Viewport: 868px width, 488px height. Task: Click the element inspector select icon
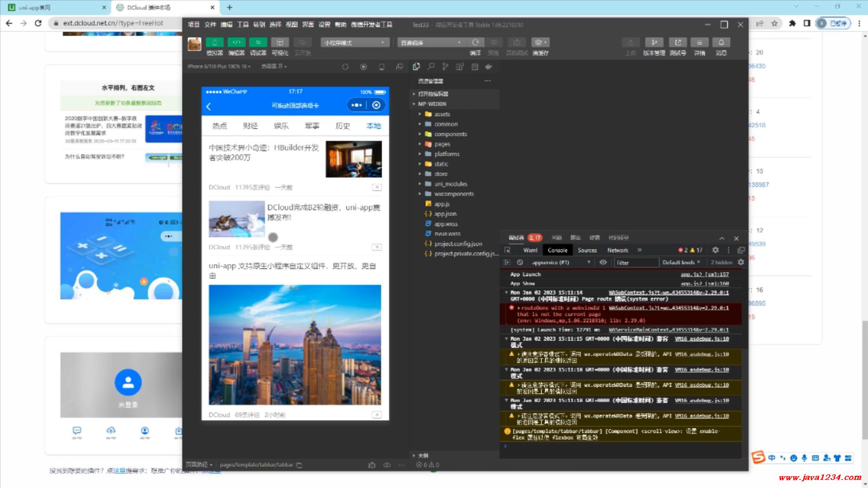(x=507, y=250)
